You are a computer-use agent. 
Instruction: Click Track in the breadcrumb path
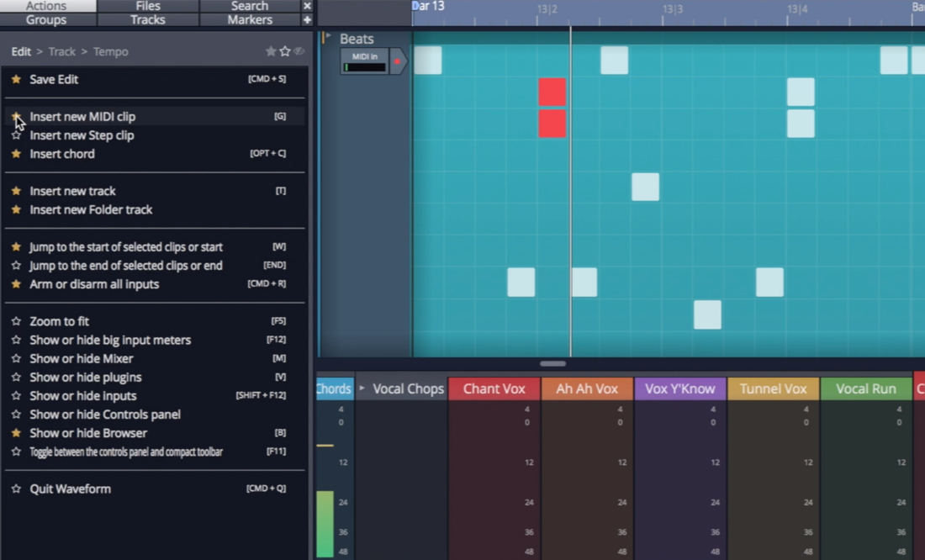62,51
